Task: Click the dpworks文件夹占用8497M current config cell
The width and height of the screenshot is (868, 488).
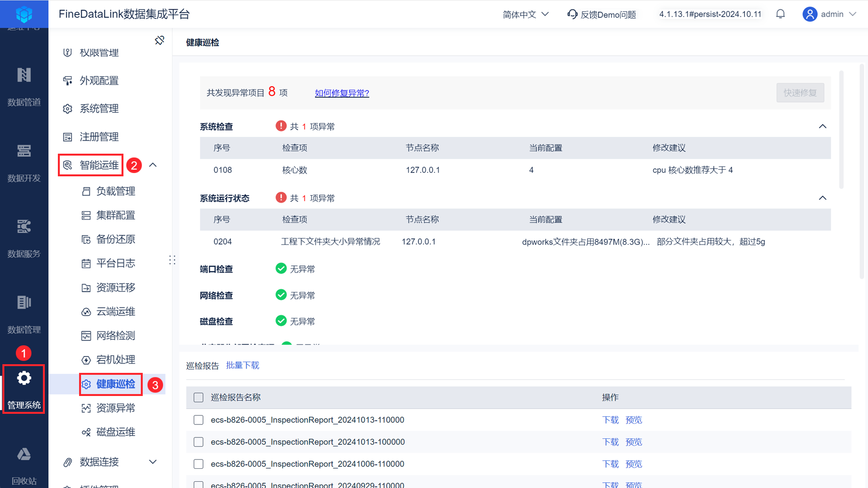Action: (x=586, y=241)
